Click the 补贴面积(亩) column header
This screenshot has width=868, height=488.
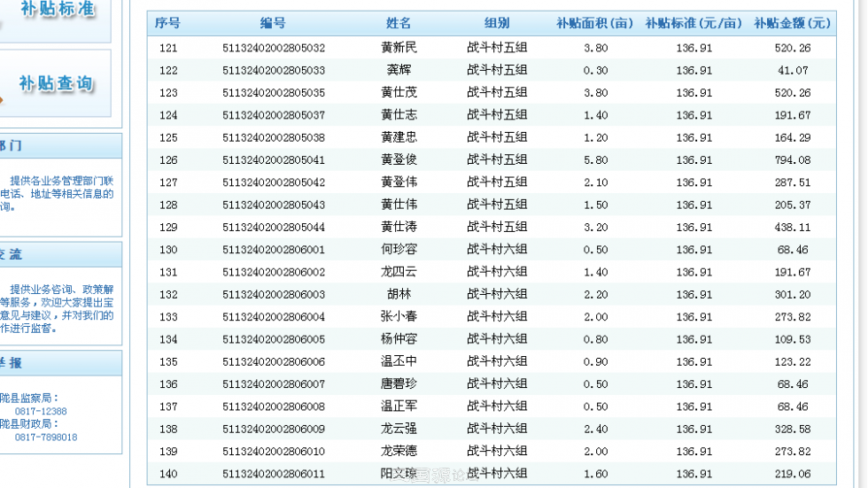coord(595,24)
